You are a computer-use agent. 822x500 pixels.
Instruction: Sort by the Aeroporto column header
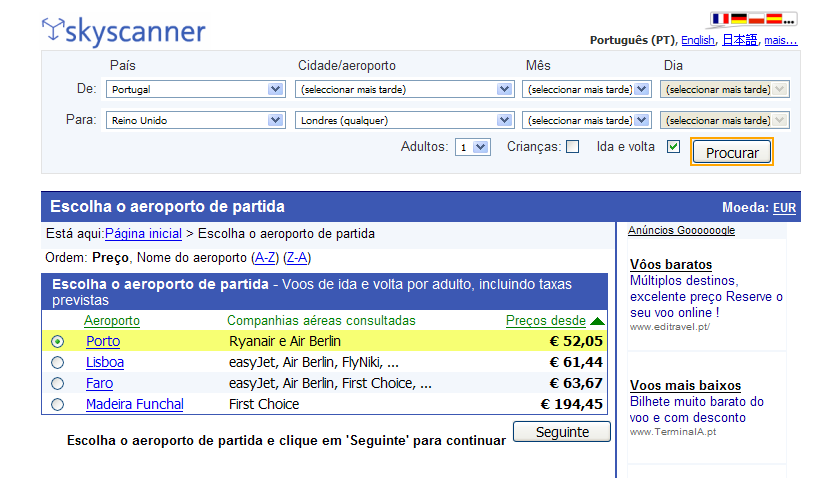[x=112, y=321]
